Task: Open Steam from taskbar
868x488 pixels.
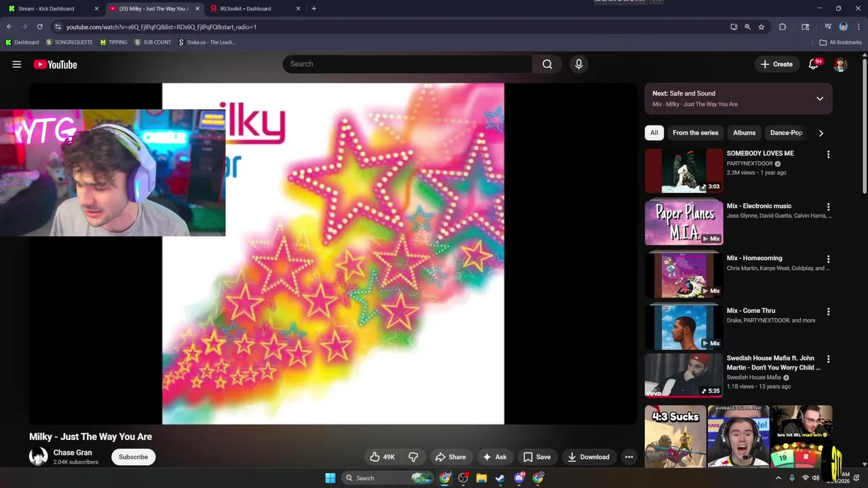Action: (x=500, y=478)
